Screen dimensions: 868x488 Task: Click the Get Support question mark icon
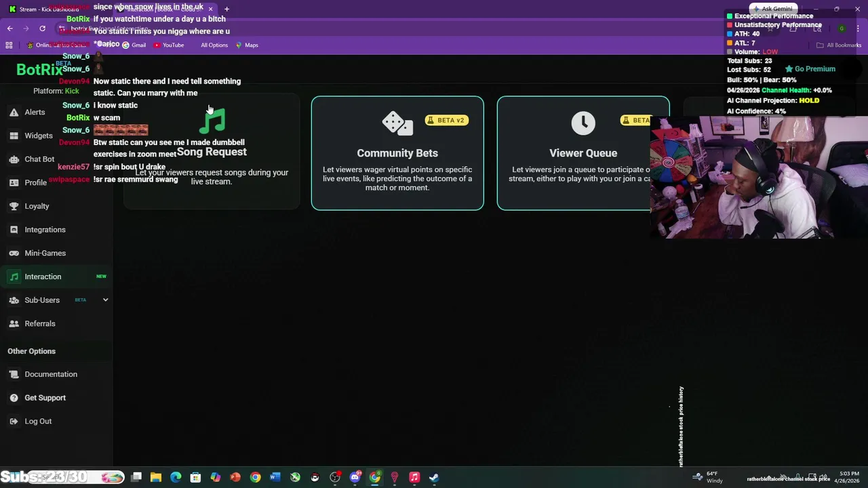click(x=14, y=398)
